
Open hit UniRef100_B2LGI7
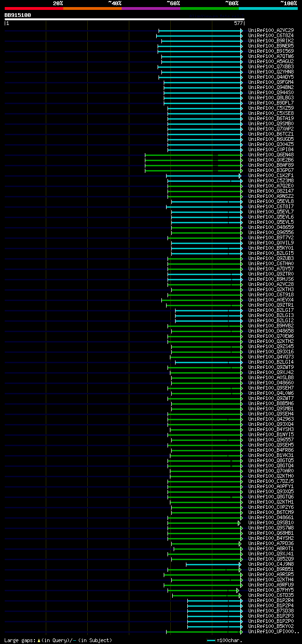tap(271, 310)
